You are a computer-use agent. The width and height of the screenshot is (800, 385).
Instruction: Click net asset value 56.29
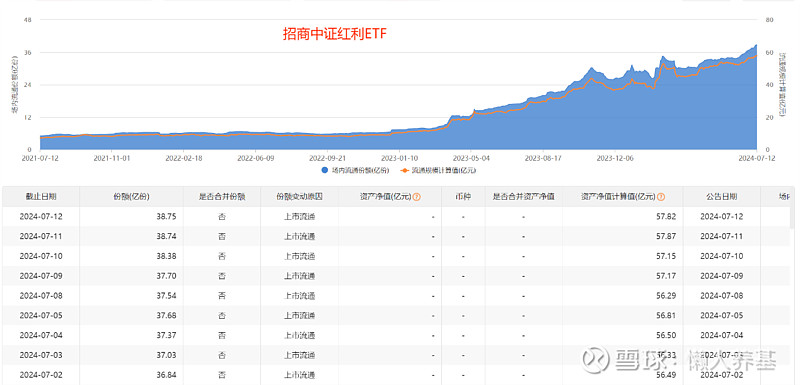click(x=667, y=296)
